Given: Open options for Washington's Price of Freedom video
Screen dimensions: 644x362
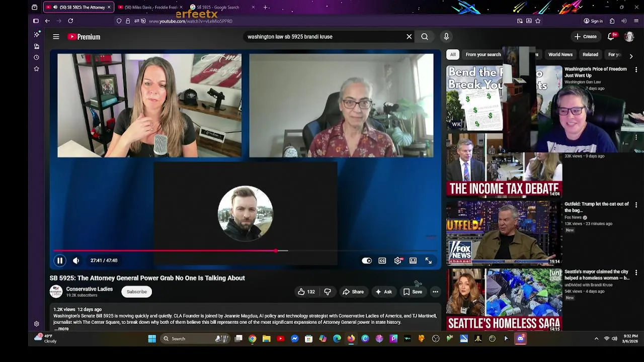Looking at the screenshot, I should point(636,70).
